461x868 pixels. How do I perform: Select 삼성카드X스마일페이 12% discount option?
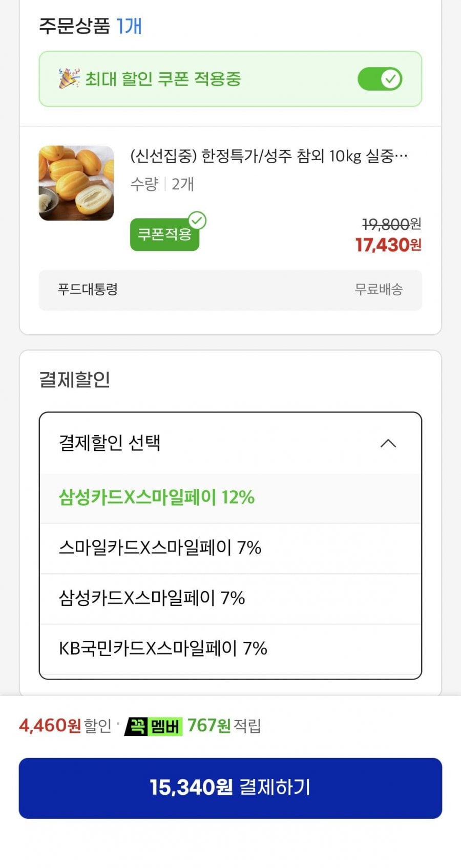[x=230, y=498]
